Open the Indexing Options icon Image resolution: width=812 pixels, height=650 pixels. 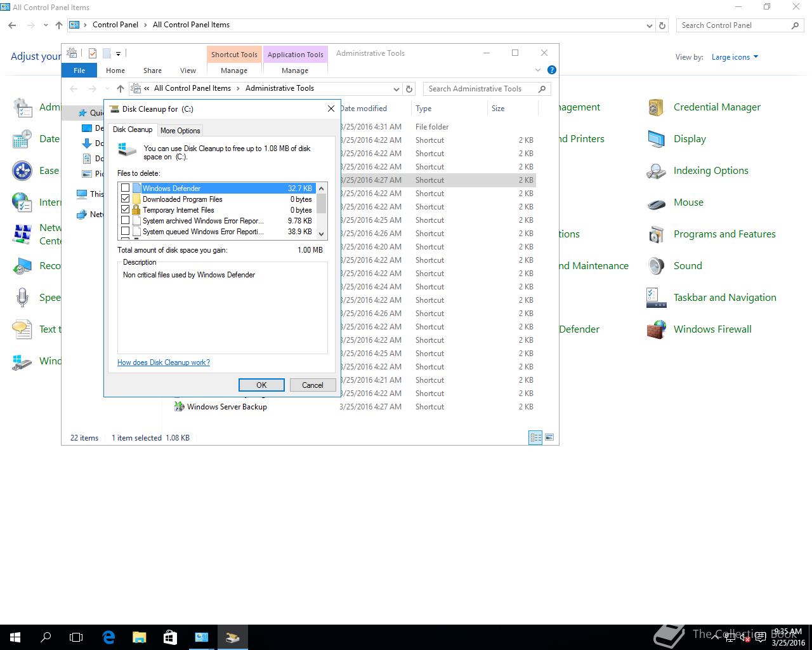pyautogui.click(x=656, y=171)
